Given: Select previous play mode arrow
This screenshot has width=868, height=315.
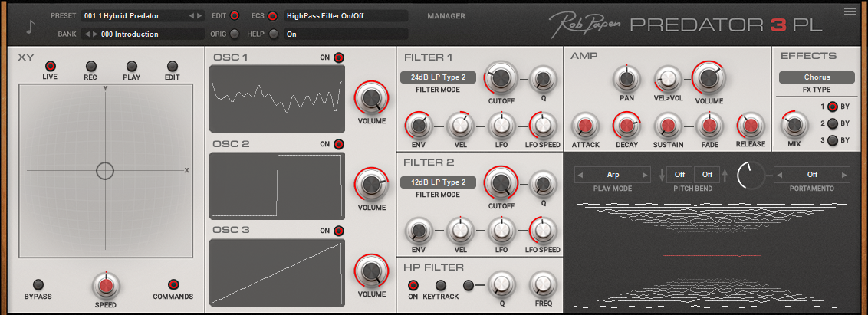Looking at the screenshot, I should (580, 175).
